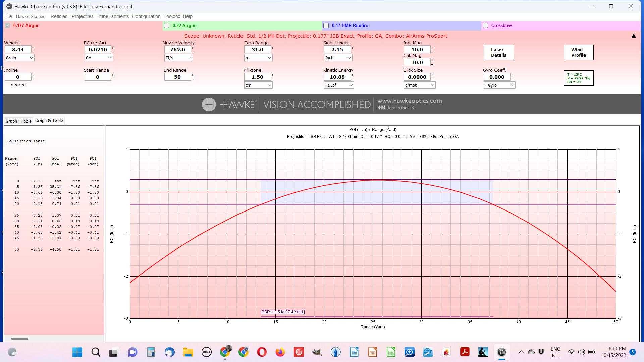Switch to the Table tab
This screenshot has height=362, width=644.
click(x=26, y=121)
